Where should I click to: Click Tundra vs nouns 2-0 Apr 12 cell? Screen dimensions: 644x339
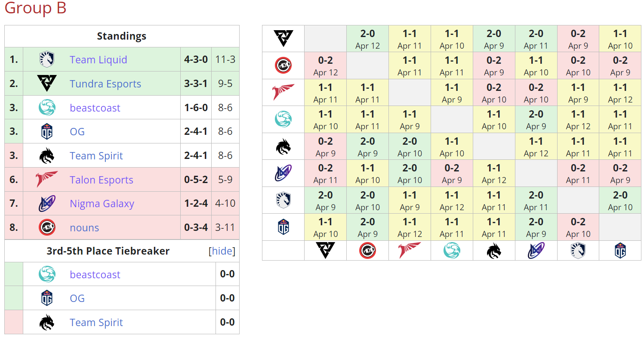click(367, 39)
